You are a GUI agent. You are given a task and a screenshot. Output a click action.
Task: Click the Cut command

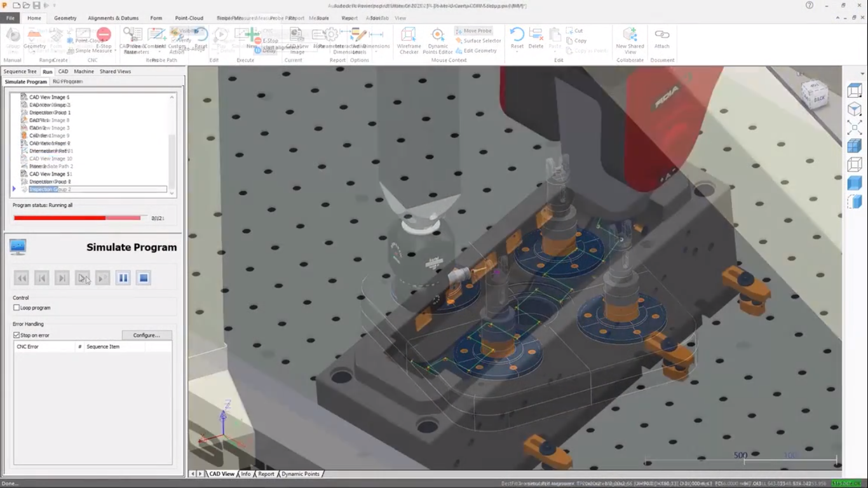pos(574,30)
